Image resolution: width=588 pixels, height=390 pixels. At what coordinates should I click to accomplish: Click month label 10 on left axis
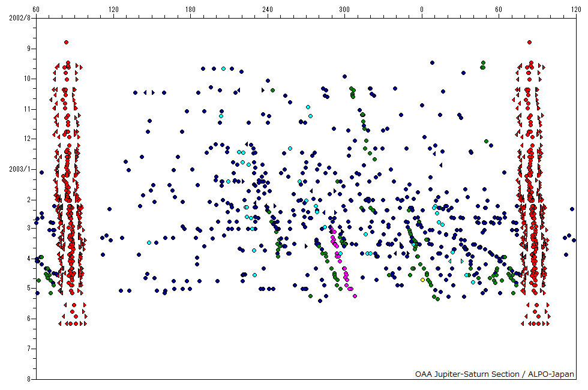(28, 79)
